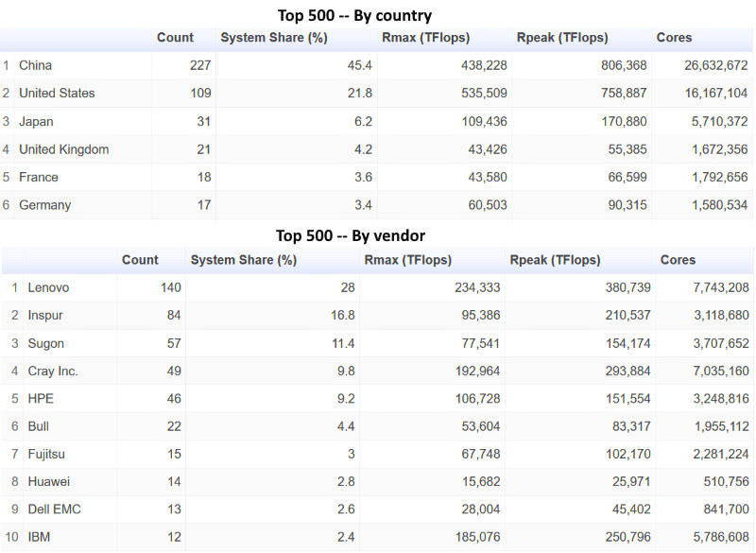756x553 pixels.
Task: Click Fujitsu in the vendor list
Action: [x=46, y=454]
